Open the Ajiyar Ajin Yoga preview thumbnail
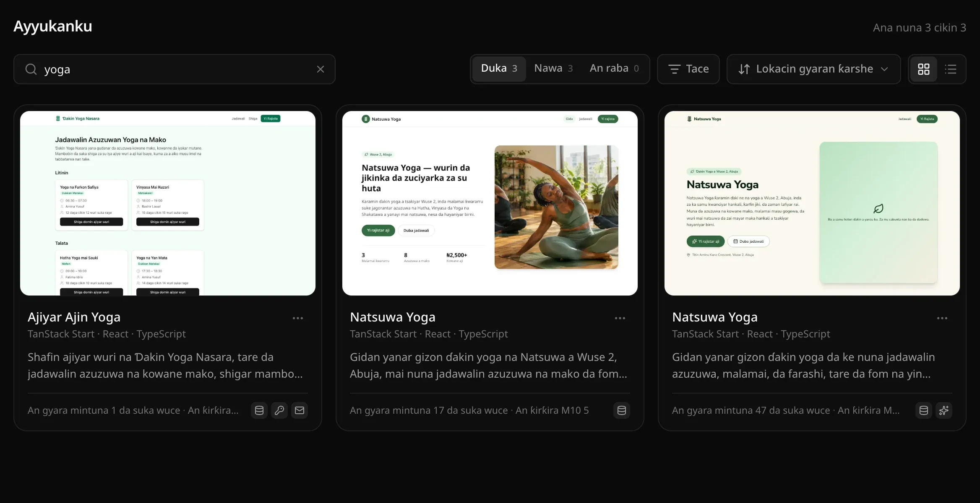This screenshot has height=503, width=980. point(168,203)
